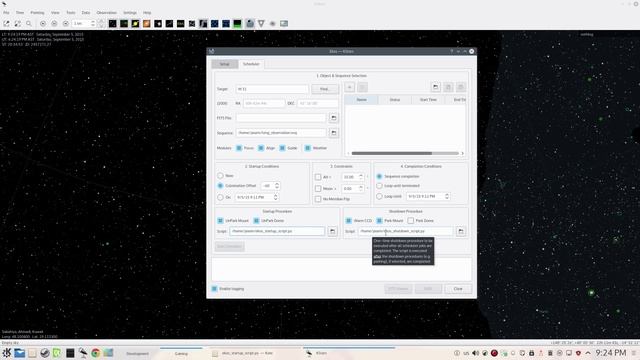This screenshot has width=640, height=360.
Task: Open Ekos observatory dome toolbar icon
Action: (x=250, y=24)
